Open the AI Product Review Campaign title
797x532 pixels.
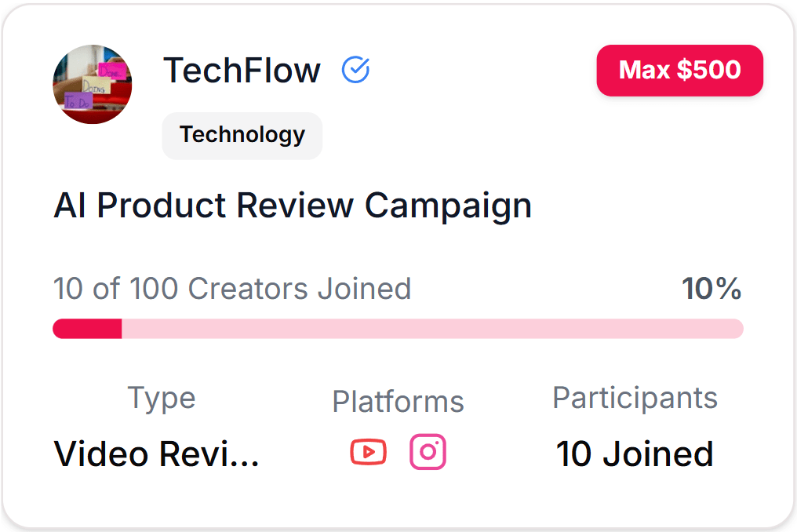292,206
